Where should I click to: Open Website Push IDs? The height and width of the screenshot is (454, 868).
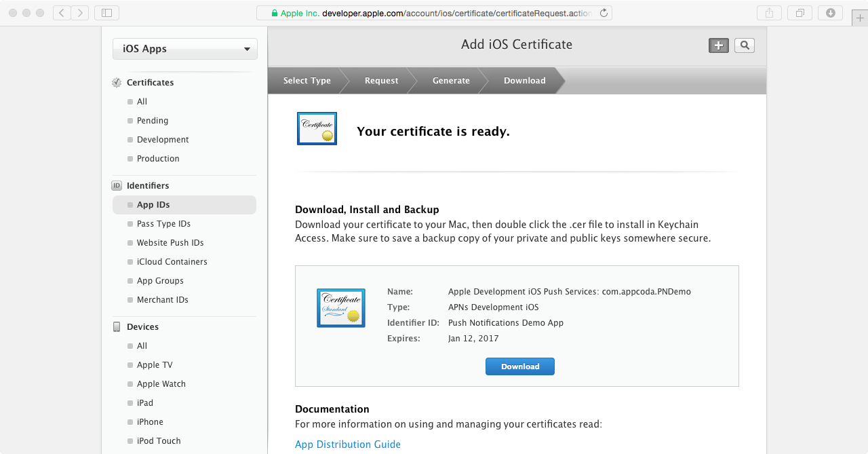point(170,243)
